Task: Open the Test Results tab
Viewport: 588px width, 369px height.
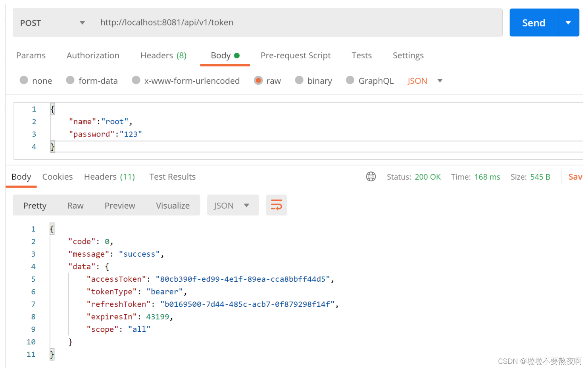Action: click(172, 177)
